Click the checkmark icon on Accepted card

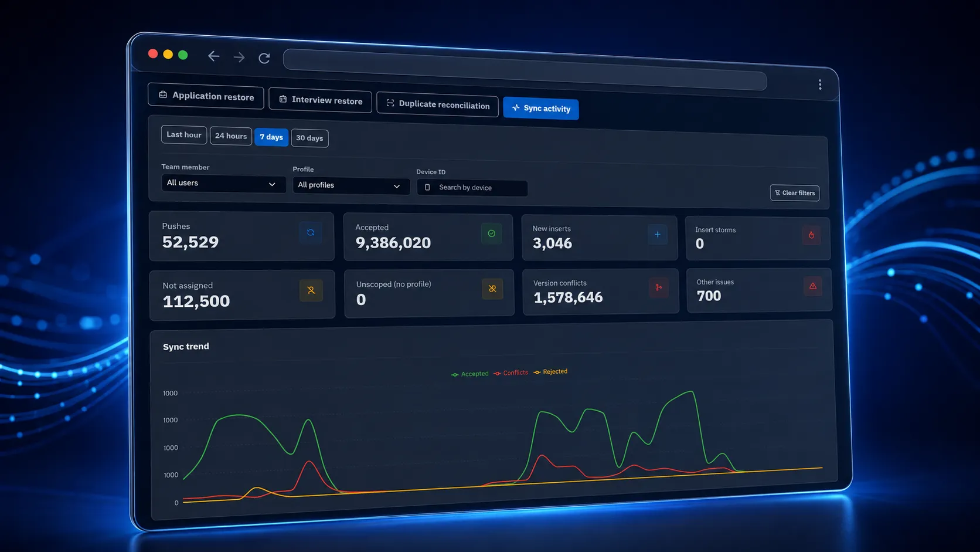click(x=491, y=233)
